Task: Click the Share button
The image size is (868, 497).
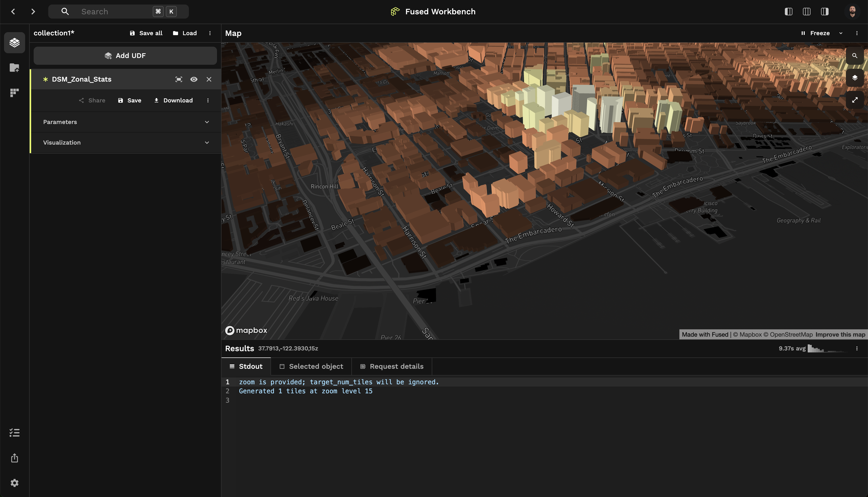Action: tap(92, 100)
